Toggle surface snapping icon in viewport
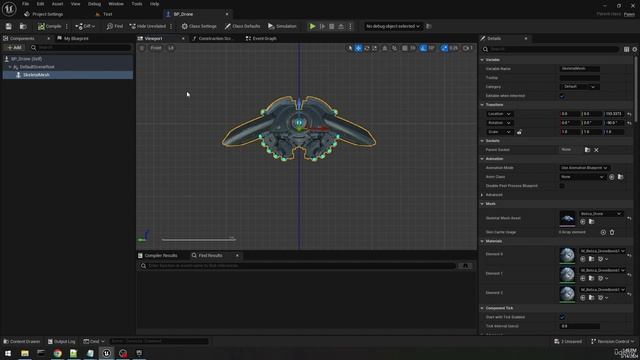 [394, 48]
